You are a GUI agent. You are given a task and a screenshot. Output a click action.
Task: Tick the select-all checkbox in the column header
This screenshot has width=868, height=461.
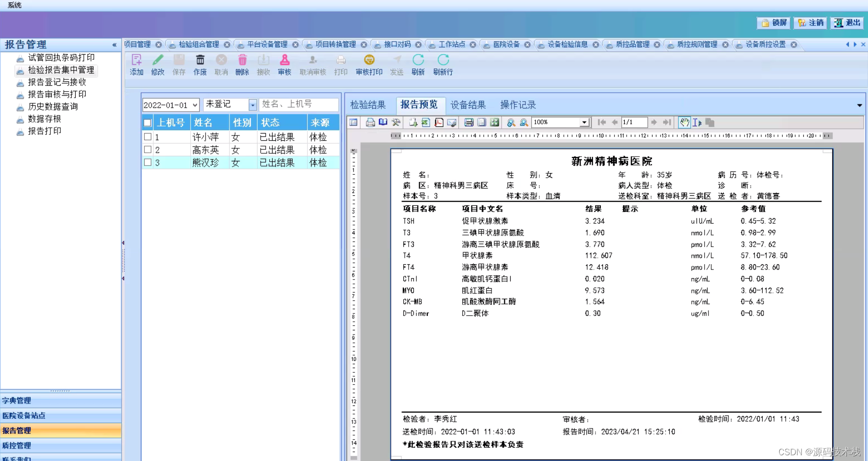point(148,122)
